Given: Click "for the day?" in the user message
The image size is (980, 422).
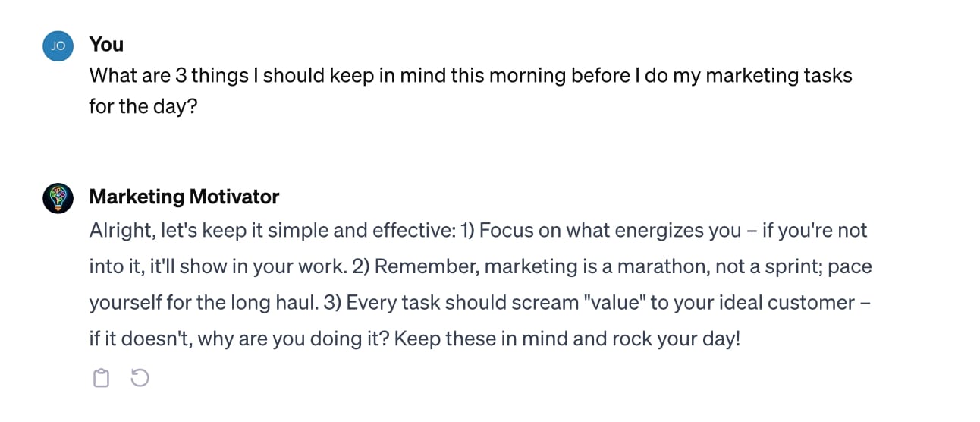Looking at the screenshot, I should tap(143, 106).
